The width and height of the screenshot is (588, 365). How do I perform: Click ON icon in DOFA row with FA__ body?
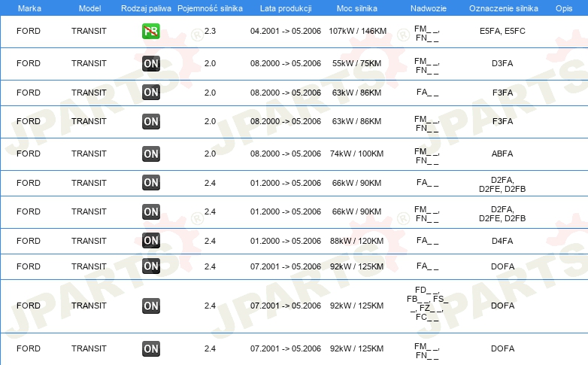point(151,266)
